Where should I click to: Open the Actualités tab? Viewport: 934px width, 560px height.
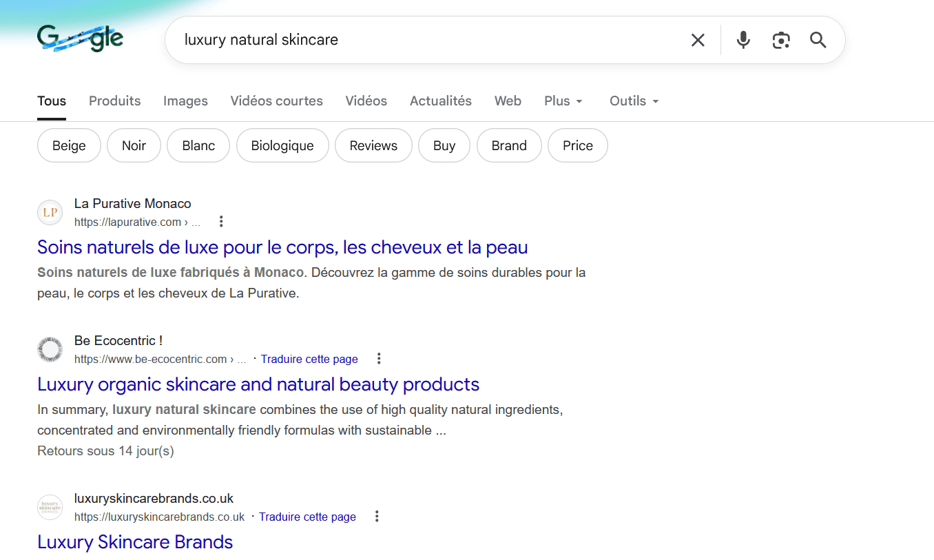pos(441,101)
